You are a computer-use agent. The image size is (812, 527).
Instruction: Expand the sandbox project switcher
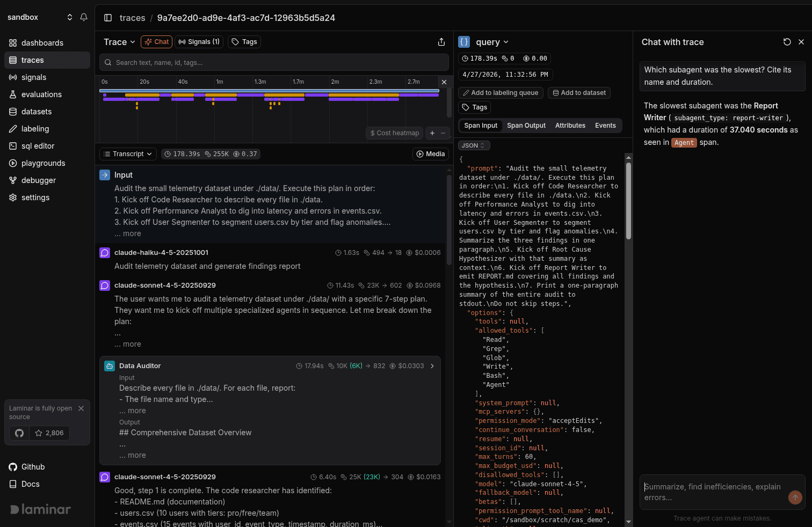pyautogui.click(x=40, y=17)
